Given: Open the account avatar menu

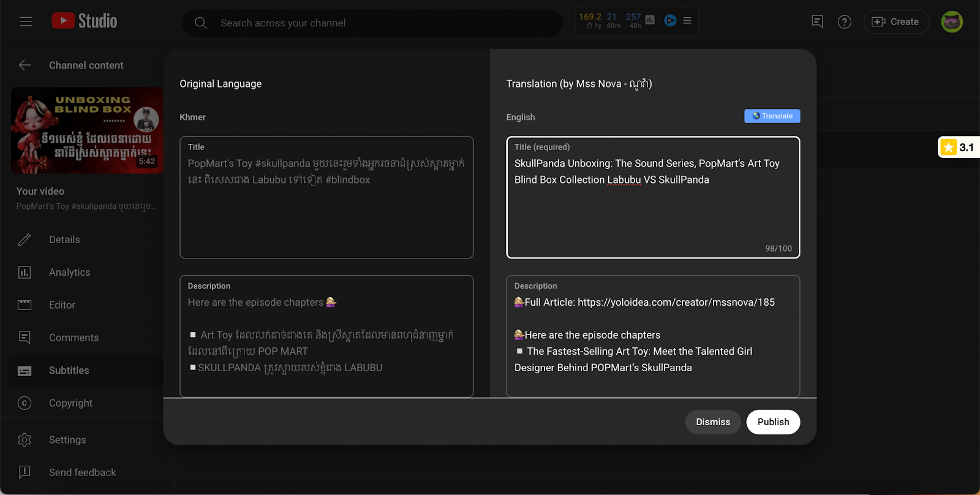Looking at the screenshot, I should point(952,22).
